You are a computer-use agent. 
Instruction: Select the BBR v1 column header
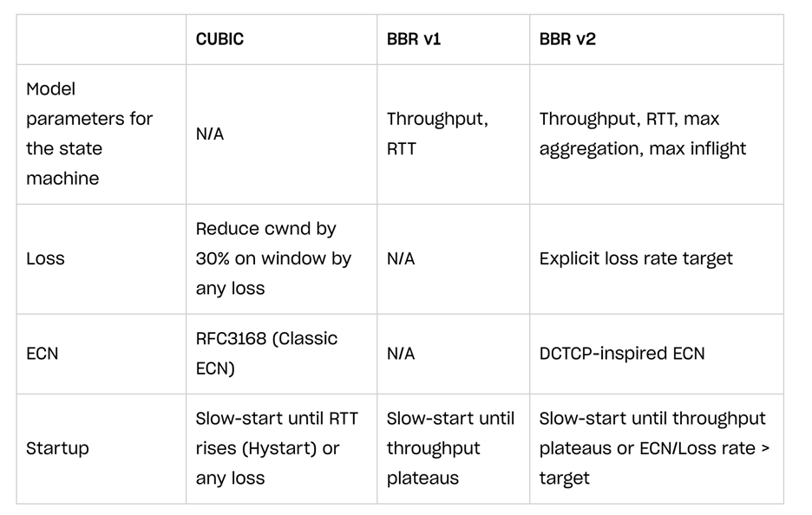[413, 39]
